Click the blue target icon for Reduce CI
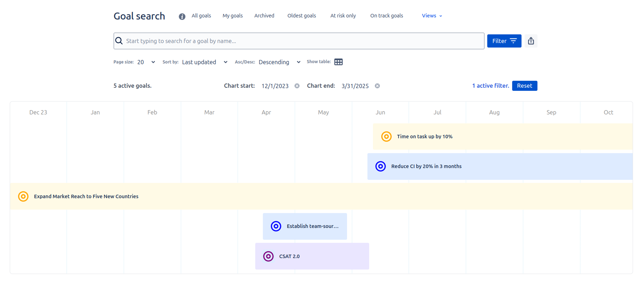644x286 pixels. tap(380, 166)
